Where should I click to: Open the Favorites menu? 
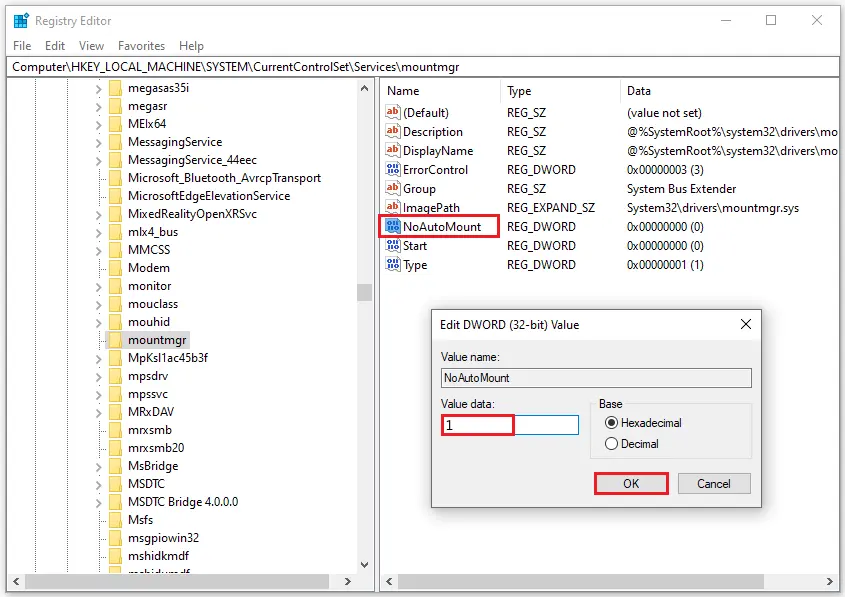141,46
